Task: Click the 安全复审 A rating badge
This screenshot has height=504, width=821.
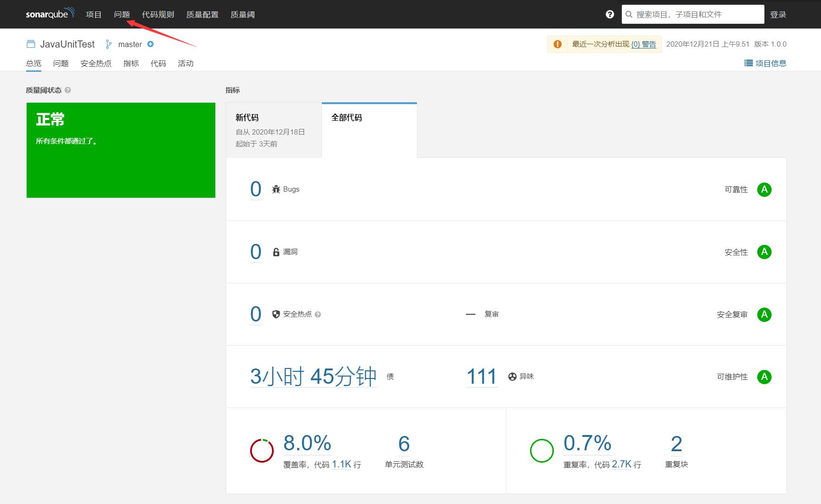Action: [x=764, y=314]
